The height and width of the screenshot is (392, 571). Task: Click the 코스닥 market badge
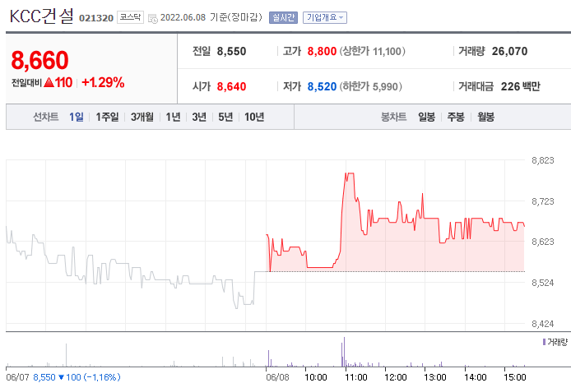(x=130, y=17)
